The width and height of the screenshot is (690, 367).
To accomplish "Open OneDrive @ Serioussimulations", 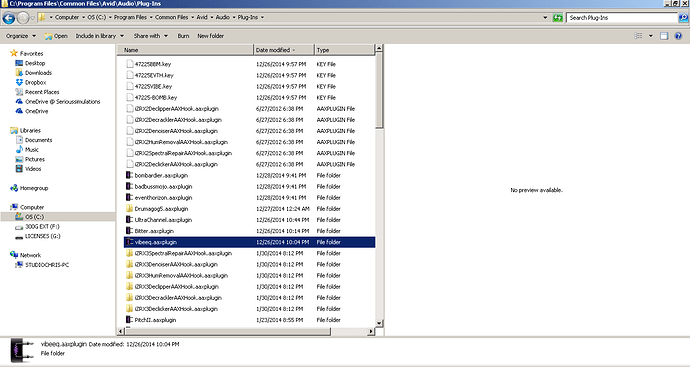I will tap(62, 102).
